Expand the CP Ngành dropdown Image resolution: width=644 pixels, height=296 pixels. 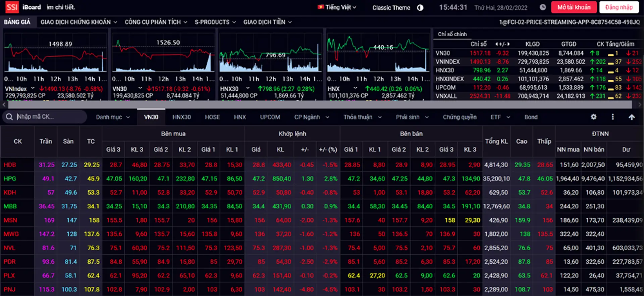(312, 117)
